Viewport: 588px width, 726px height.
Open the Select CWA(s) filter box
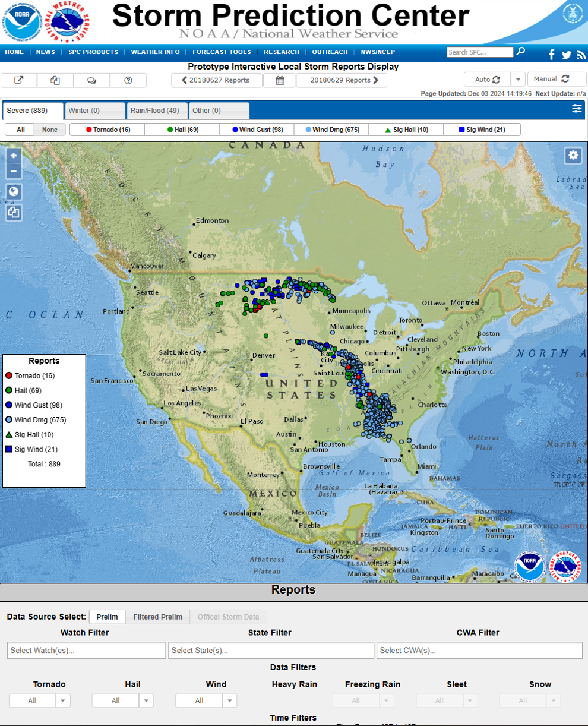point(480,650)
